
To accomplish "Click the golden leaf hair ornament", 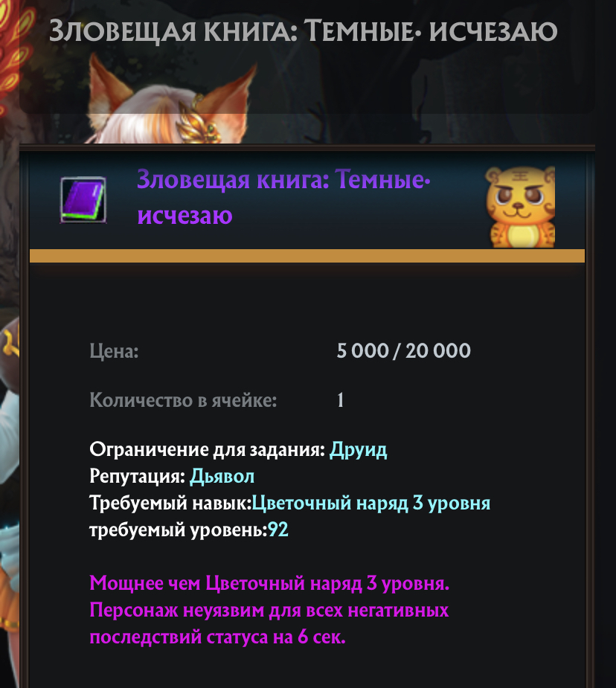I will (x=199, y=122).
